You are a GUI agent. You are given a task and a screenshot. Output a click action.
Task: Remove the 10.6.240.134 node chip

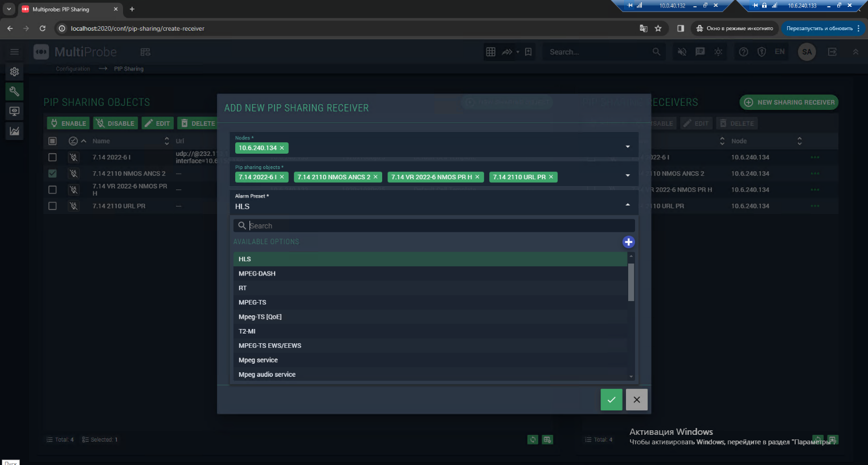tap(282, 148)
